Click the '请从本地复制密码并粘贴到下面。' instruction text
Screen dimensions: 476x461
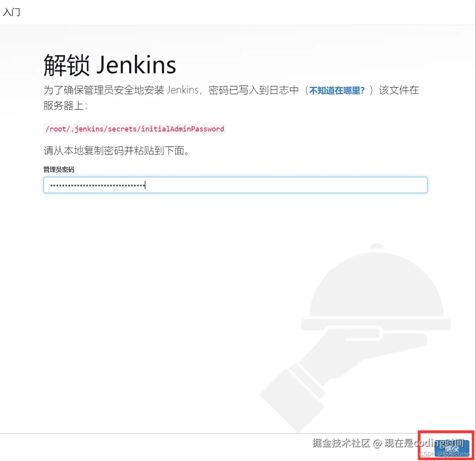tap(117, 150)
